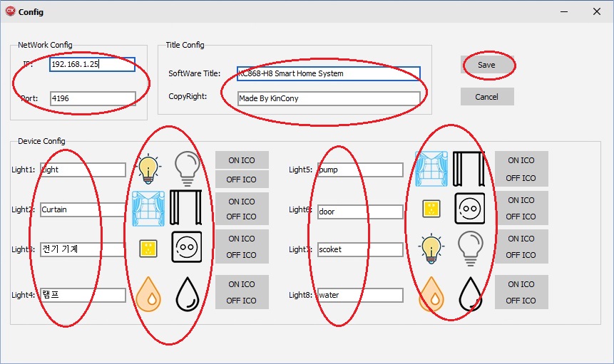
Task: Edit the SoftWare Title text field
Action: (x=328, y=73)
